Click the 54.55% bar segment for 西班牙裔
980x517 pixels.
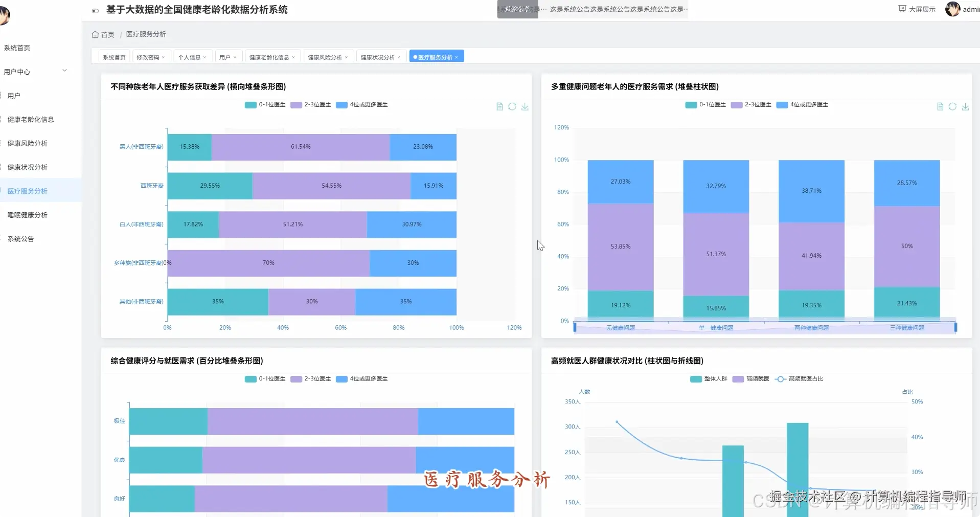point(332,186)
